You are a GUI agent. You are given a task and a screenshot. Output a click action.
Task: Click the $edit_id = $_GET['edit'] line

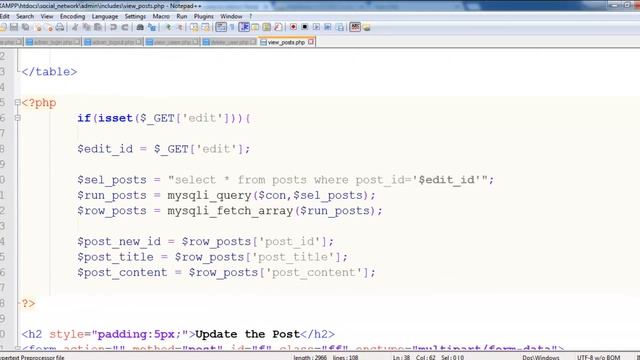pyautogui.click(x=164, y=149)
